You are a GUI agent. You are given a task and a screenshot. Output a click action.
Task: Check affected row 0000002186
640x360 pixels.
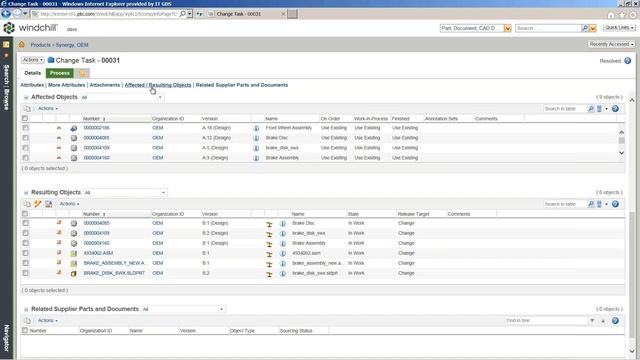(25, 128)
